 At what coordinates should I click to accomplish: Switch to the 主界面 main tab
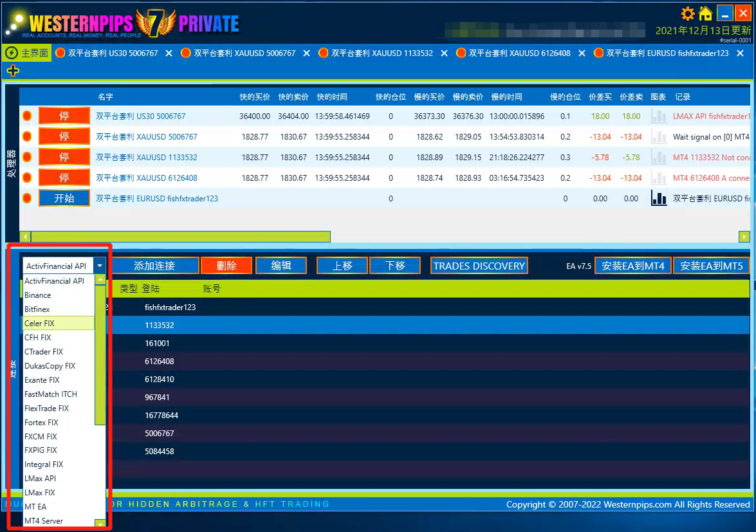(27, 53)
